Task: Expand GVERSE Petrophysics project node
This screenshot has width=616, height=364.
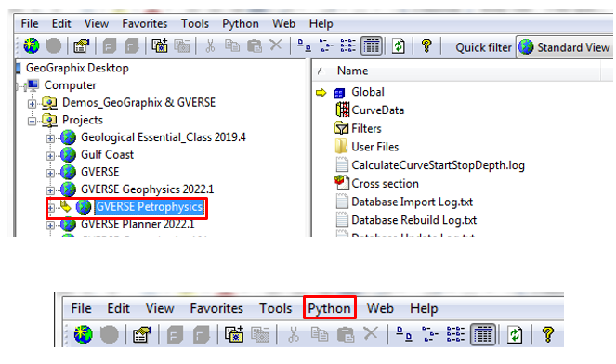Action: pyautogui.click(x=51, y=207)
